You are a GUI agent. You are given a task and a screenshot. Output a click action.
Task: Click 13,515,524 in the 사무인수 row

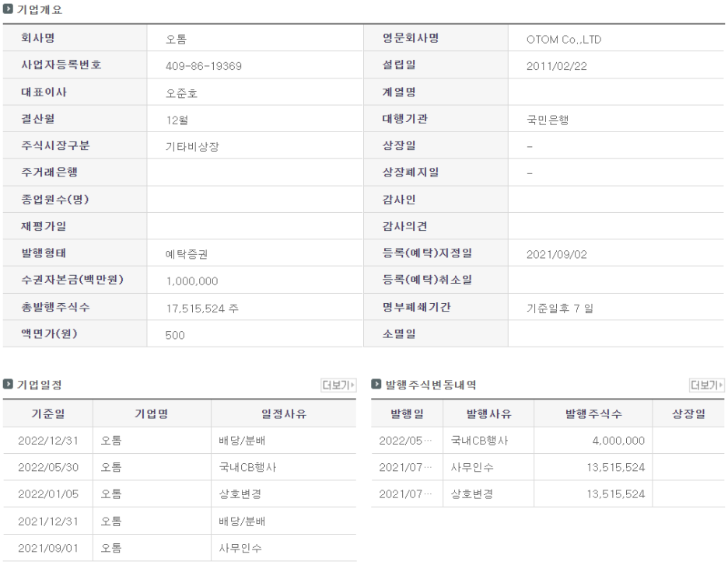(616, 468)
